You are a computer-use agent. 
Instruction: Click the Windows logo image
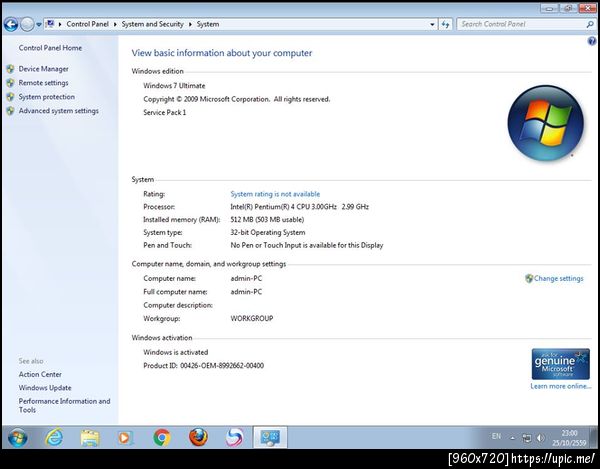click(x=545, y=123)
